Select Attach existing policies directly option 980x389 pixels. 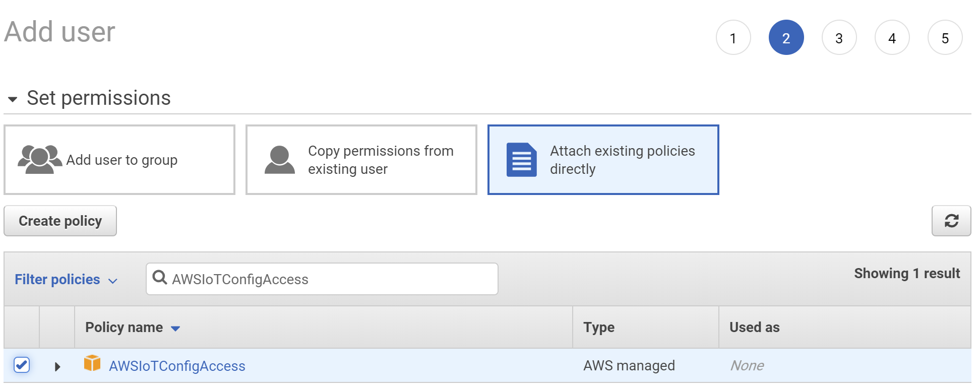click(x=603, y=160)
